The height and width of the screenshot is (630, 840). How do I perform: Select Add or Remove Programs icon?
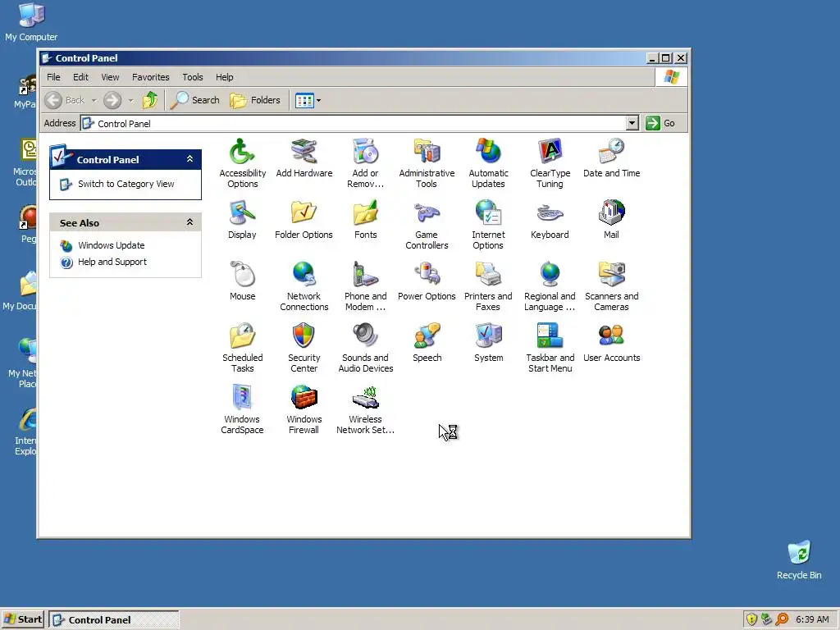coord(365,152)
